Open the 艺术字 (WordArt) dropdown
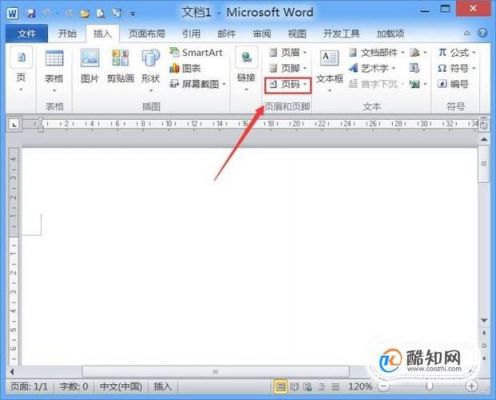The height and width of the screenshot is (400, 496). pos(372,68)
